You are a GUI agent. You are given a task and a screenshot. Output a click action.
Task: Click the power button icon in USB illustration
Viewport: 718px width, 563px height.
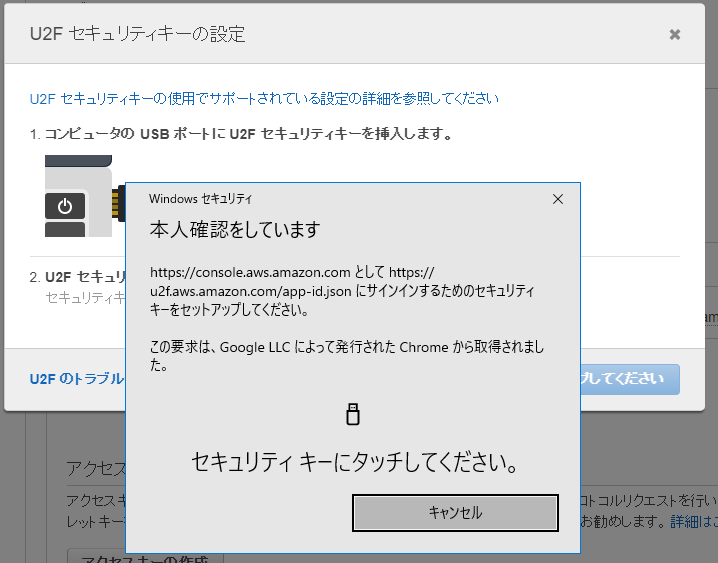click(x=65, y=206)
